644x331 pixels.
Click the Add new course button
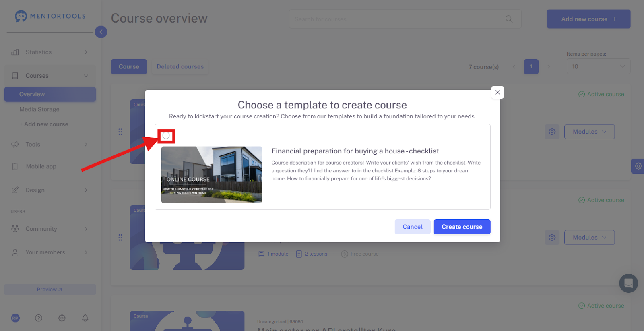[x=588, y=19]
